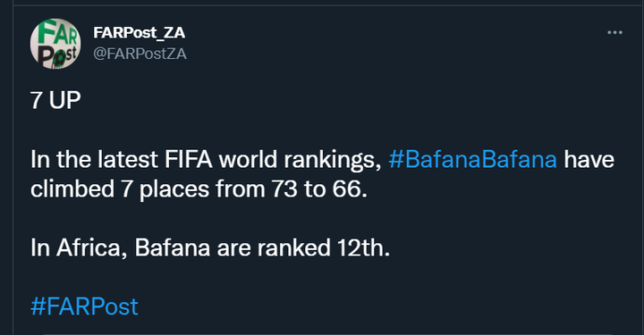644x335 pixels.
Task: Open the tweet's three-dot more options menu
Action: point(614,32)
